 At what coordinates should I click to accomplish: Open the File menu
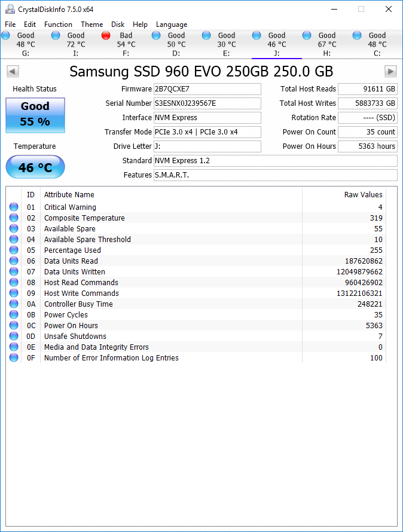tap(10, 25)
